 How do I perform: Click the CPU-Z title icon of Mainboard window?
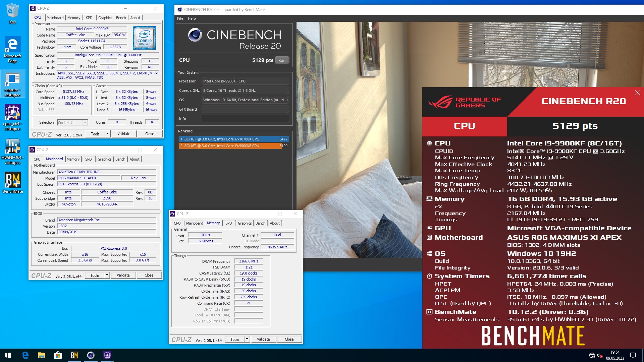tap(33, 150)
